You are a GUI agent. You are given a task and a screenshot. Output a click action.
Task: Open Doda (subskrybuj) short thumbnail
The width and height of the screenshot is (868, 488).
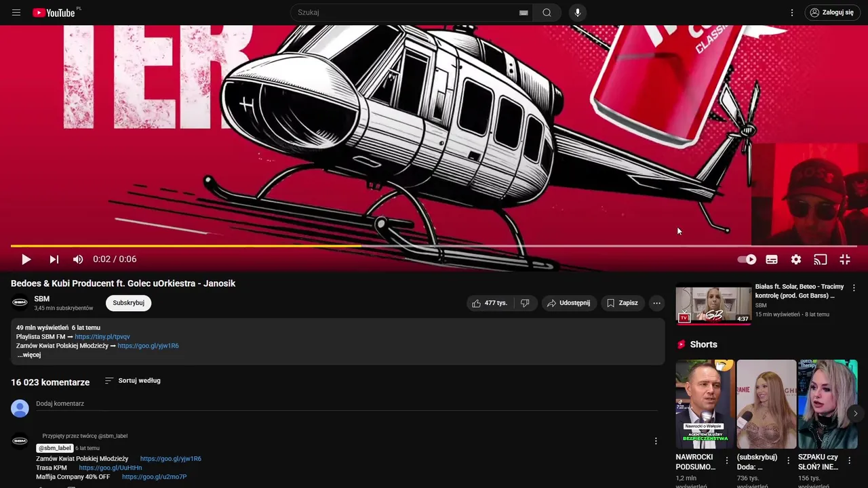pos(766,404)
